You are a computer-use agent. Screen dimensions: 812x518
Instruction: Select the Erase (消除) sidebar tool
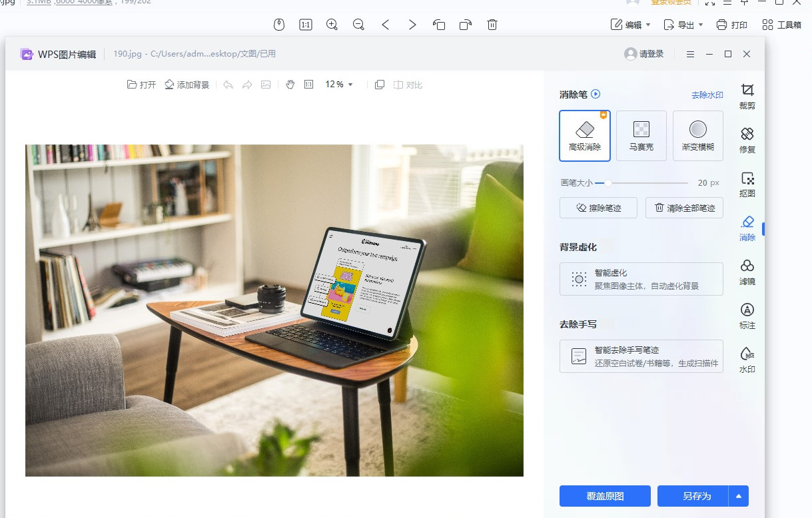(x=747, y=228)
